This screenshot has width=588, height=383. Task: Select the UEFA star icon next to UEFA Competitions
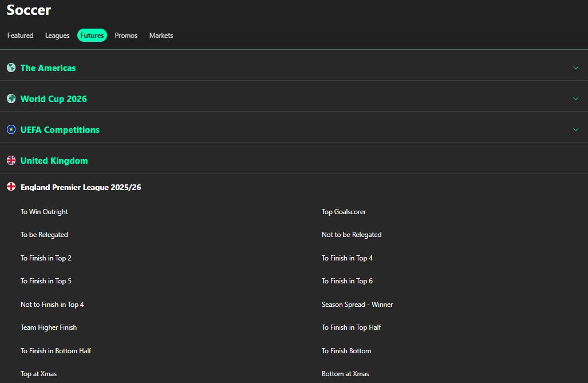coord(11,129)
